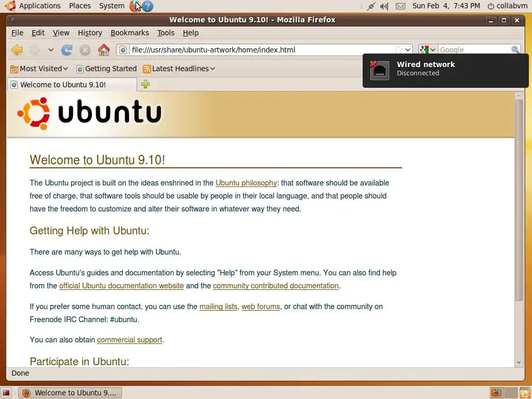Click the Done status bar text

[20, 373]
